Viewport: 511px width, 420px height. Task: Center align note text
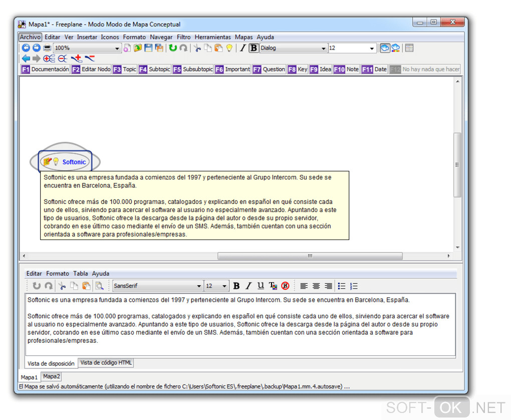click(x=316, y=286)
